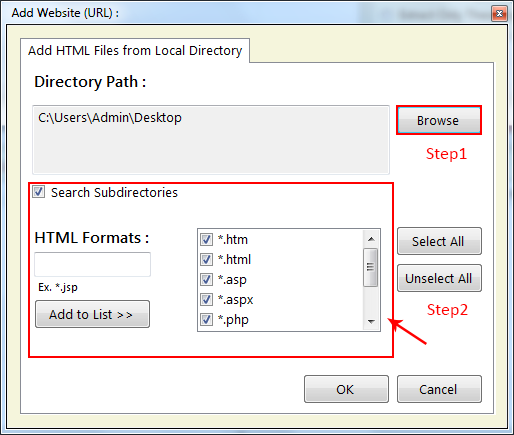
Task: Uncheck the *.html format checkbox
Action: tap(206, 259)
